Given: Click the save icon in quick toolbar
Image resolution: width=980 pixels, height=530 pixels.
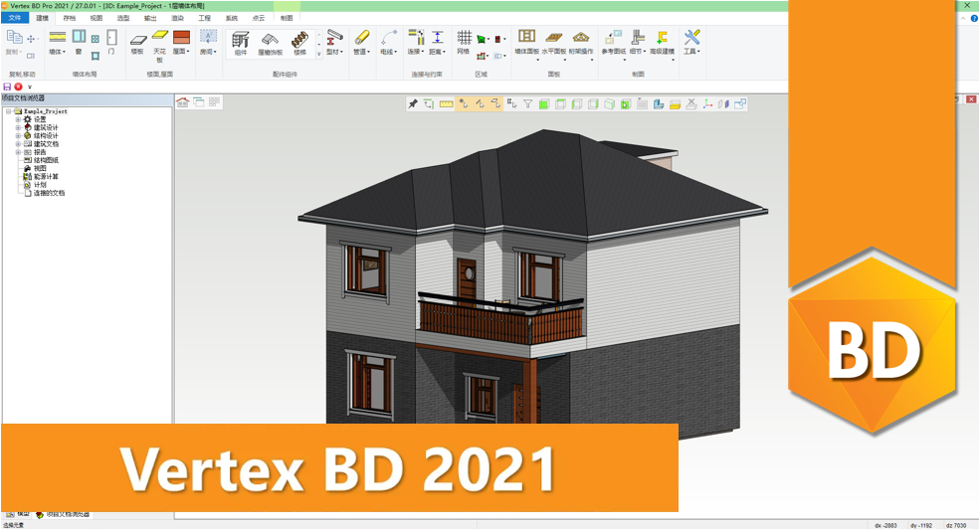Looking at the screenshot, I should click(7, 87).
